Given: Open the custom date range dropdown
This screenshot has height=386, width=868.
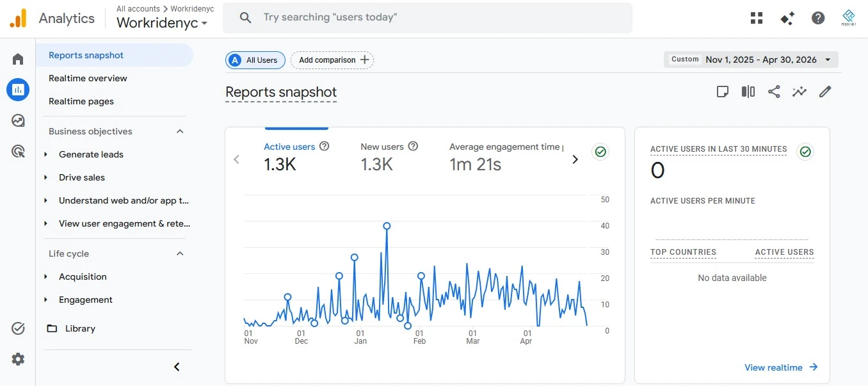Looking at the screenshot, I should click(x=751, y=60).
